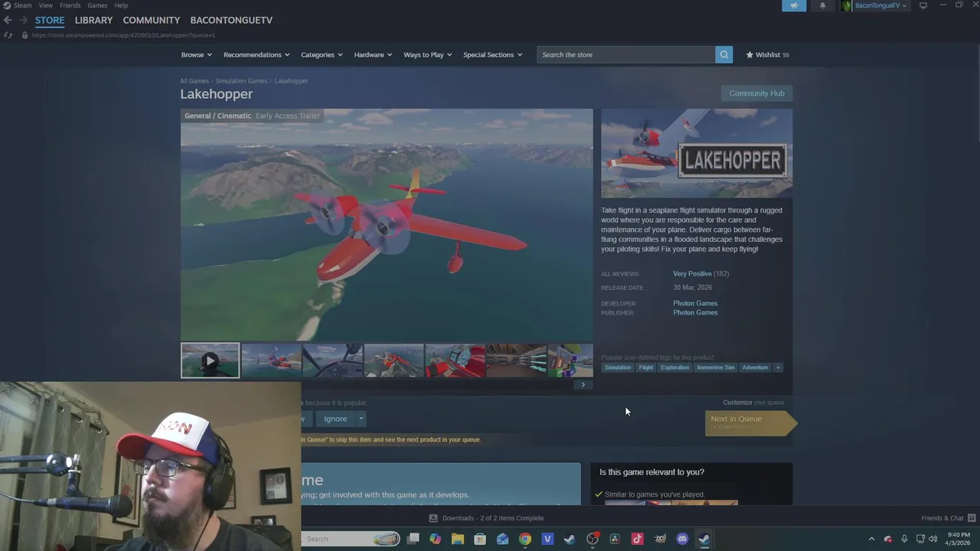Open File Explorer from the taskbar
This screenshot has height=551, width=980.
coord(458,539)
